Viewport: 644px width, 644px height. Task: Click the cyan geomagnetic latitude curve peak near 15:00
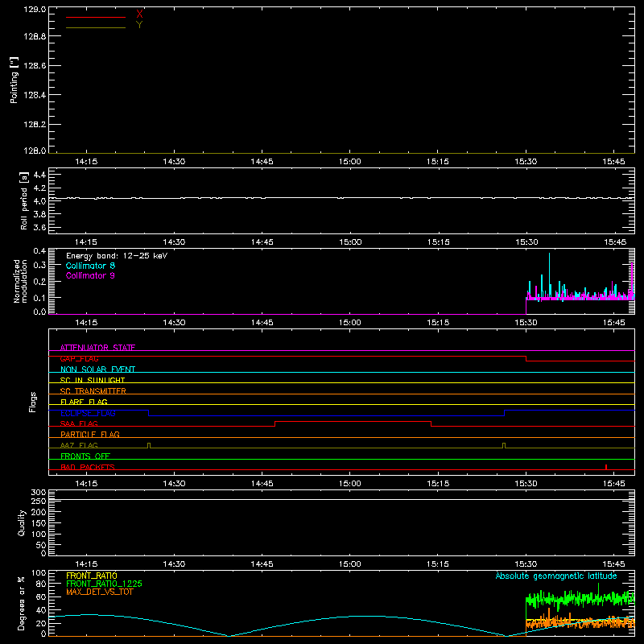coord(365,616)
